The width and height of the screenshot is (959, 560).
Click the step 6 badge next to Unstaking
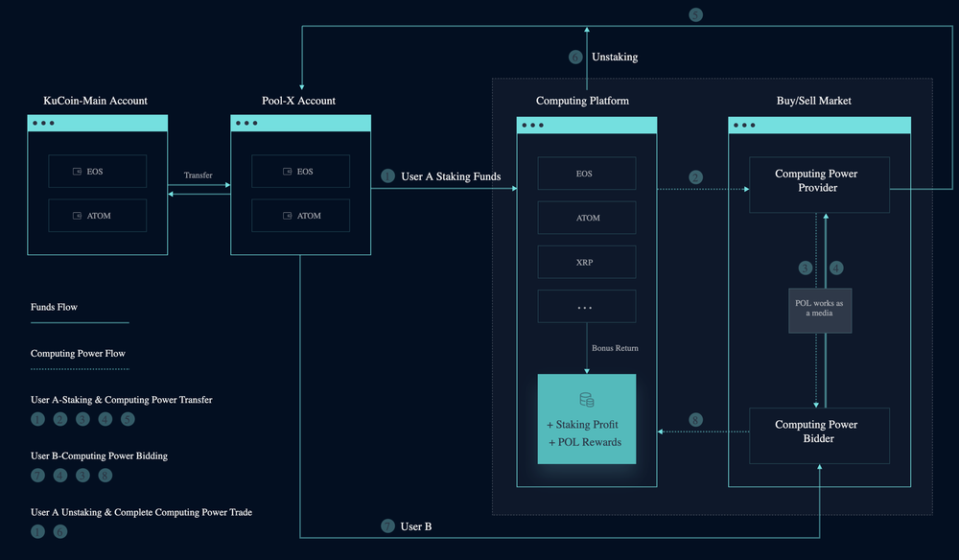[x=575, y=57]
